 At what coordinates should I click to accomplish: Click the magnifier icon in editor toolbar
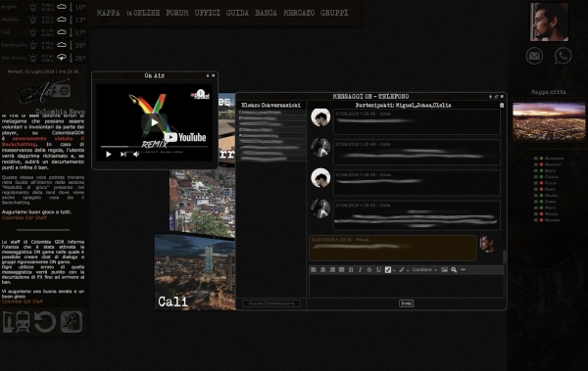click(454, 270)
